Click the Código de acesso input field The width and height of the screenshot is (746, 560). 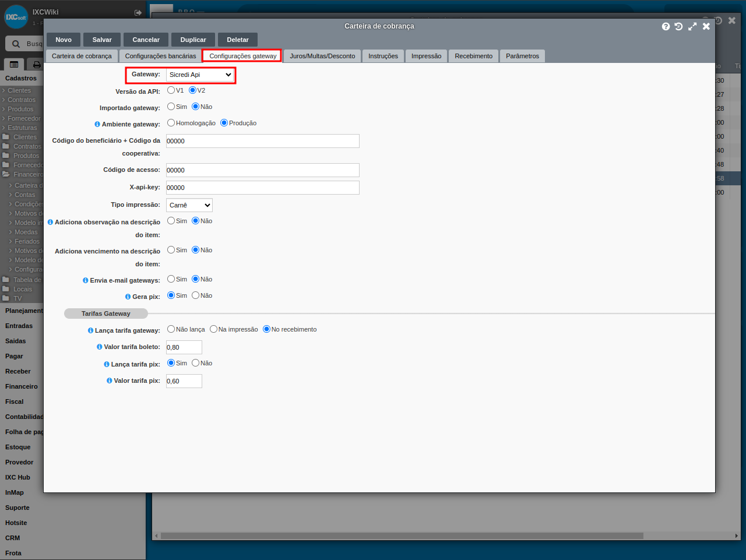coord(263,170)
